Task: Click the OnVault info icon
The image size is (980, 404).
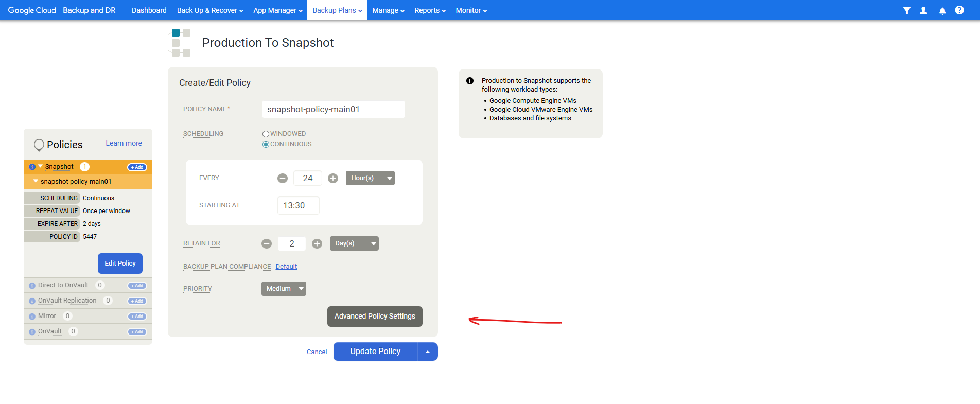Action: pos(32,332)
